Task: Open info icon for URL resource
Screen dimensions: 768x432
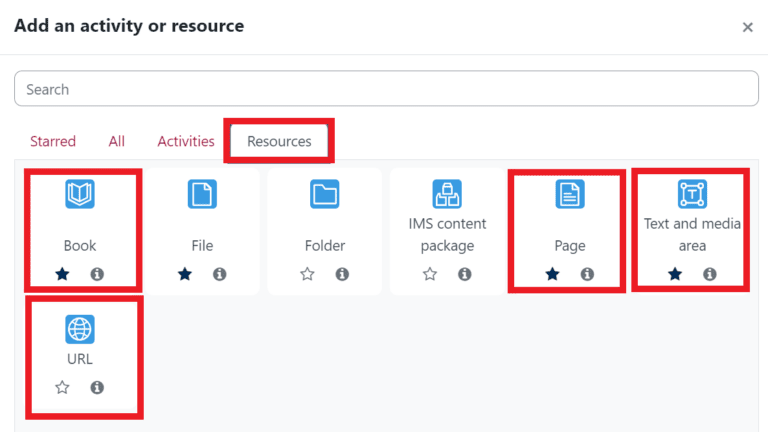Action: point(97,388)
